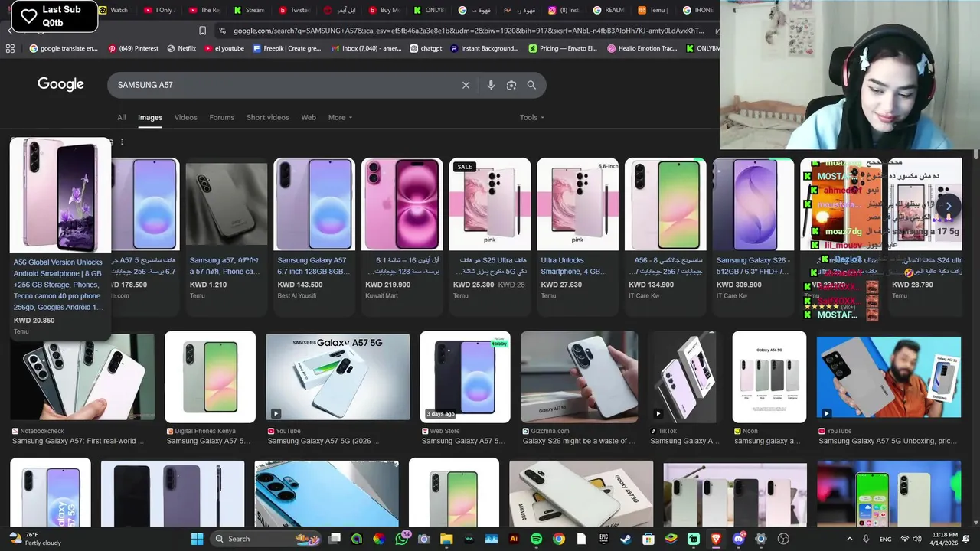Go to the Google logo homepage
This screenshot has height=551, width=980.
[60, 84]
